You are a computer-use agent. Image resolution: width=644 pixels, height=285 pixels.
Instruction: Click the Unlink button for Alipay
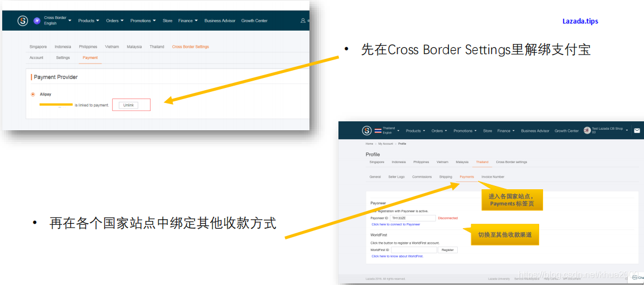[x=129, y=105]
